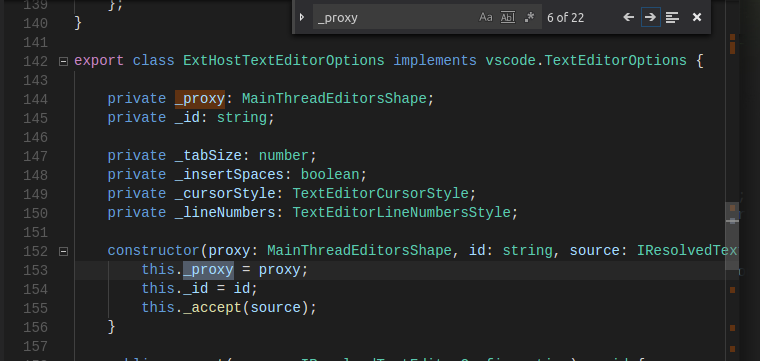Click the highlighted _proxy on line 144
The width and height of the screenshot is (760, 361).
coord(200,99)
